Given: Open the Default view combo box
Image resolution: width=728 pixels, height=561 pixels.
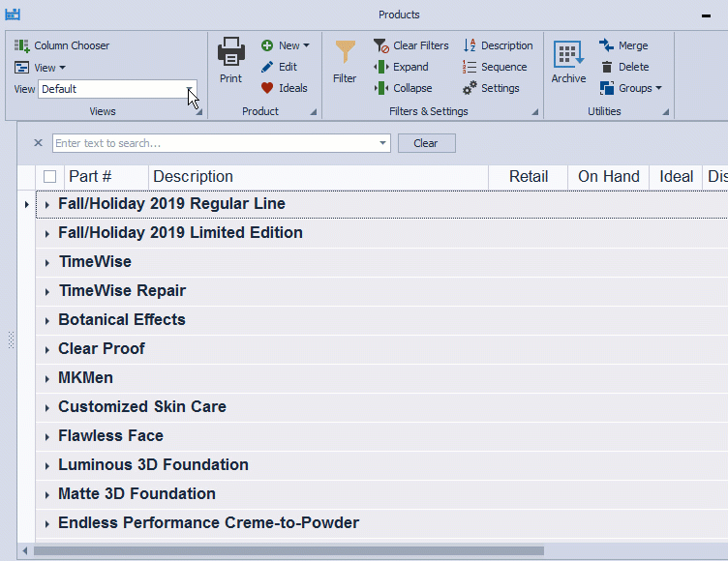Looking at the screenshot, I should coord(117,89).
